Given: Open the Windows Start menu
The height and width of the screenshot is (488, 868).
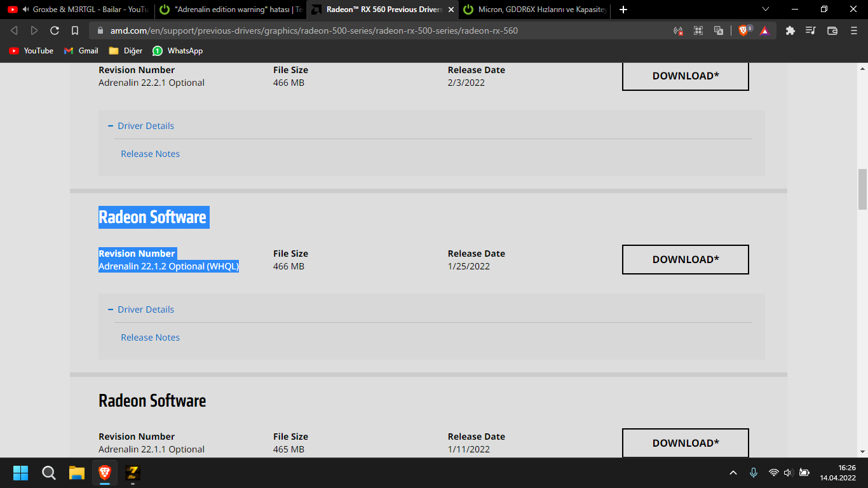Looking at the screenshot, I should coord(21,473).
